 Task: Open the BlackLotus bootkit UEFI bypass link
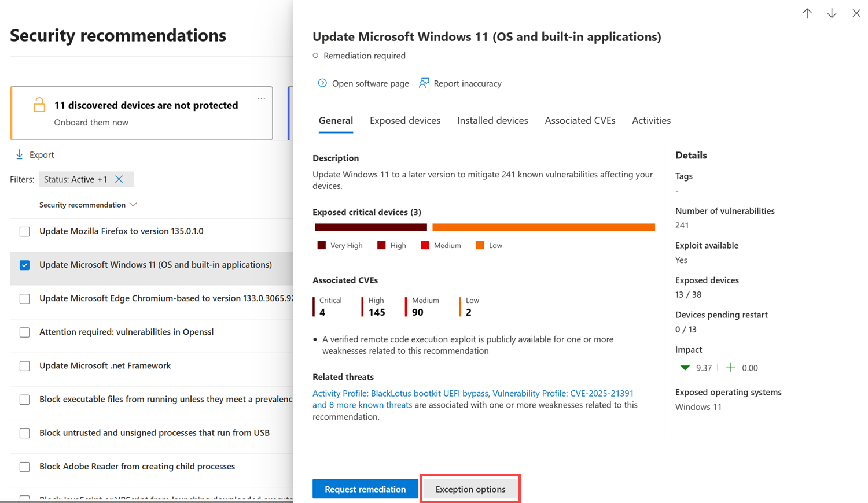[400, 393]
